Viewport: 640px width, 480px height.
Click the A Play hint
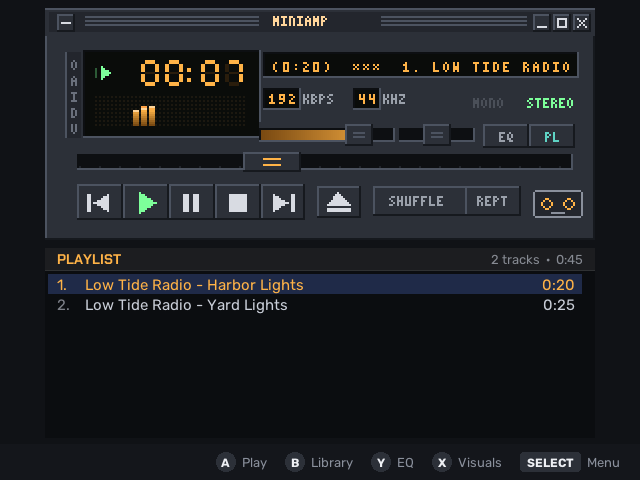pos(242,462)
